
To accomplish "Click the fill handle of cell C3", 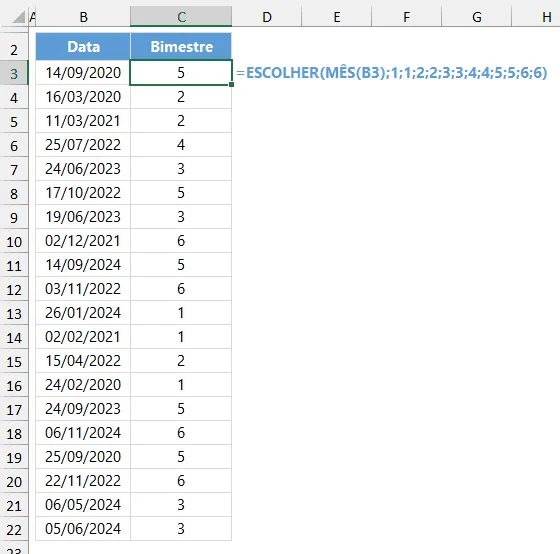I will [x=231, y=85].
